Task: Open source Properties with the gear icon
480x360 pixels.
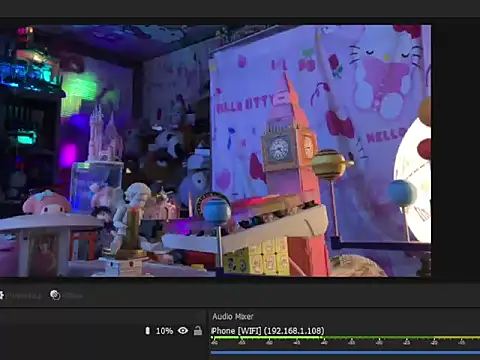Action: pos(20,295)
